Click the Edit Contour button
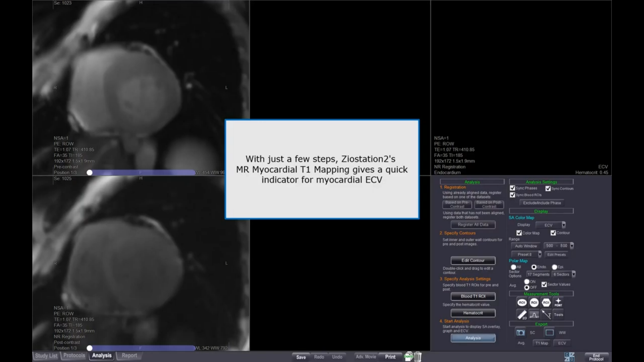The height and width of the screenshot is (362, 644). (x=473, y=260)
